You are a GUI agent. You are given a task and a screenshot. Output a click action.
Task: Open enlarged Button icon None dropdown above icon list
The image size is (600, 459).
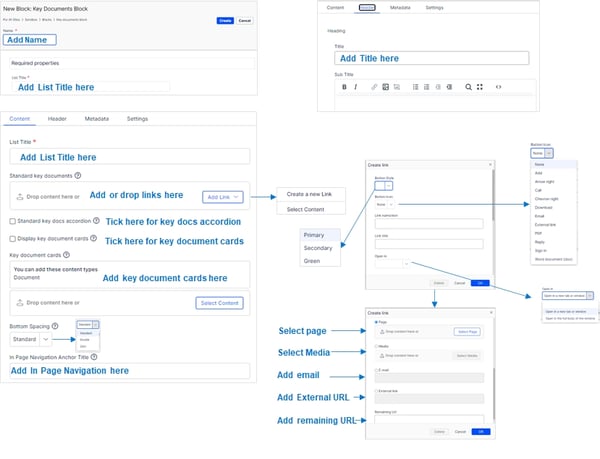click(x=542, y=153)
